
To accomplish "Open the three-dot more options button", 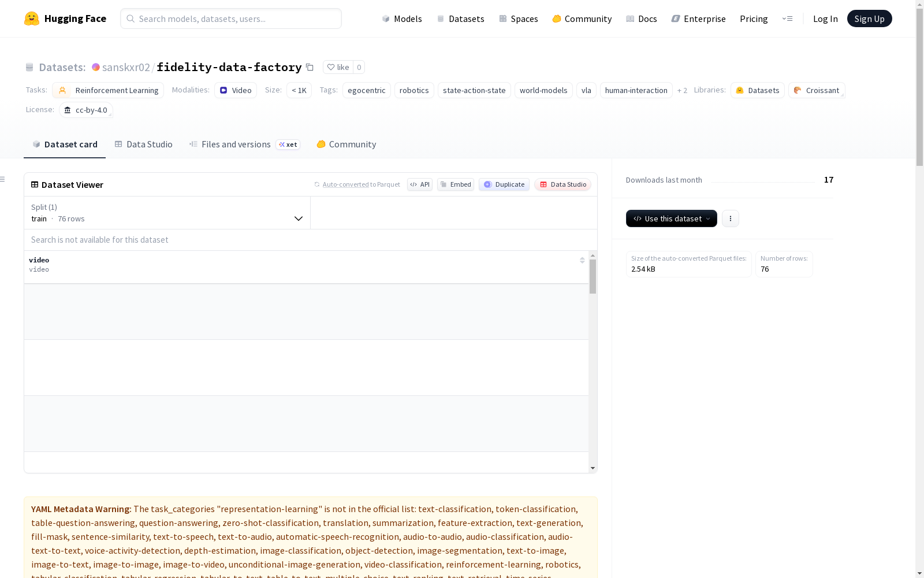I will pos(731,218).
